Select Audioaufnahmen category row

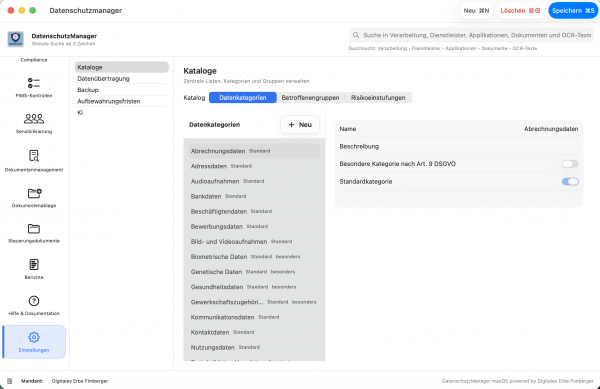tap(254, 181)
